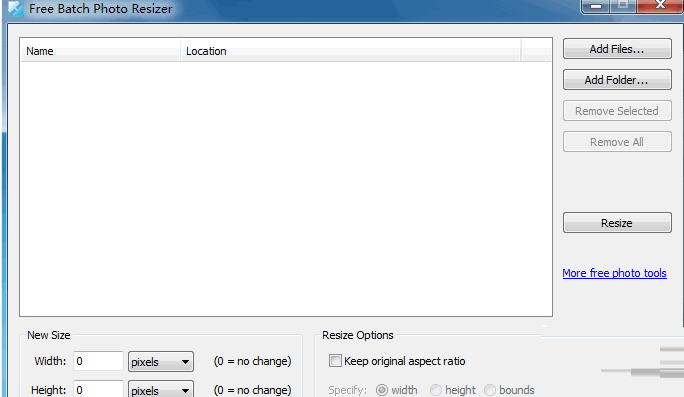Enable Keep original aspect ratio checkbox
This screenshot has width=684, height=397.
[x=335, y=361]
